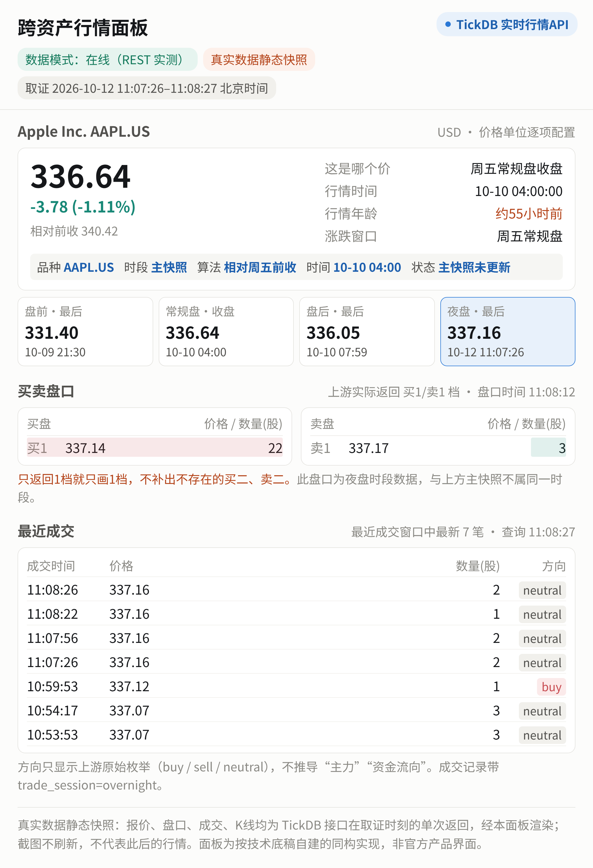593x868 pixels.
Task: Click the 跨资产行情面板 page title
Action: [83, 28]
